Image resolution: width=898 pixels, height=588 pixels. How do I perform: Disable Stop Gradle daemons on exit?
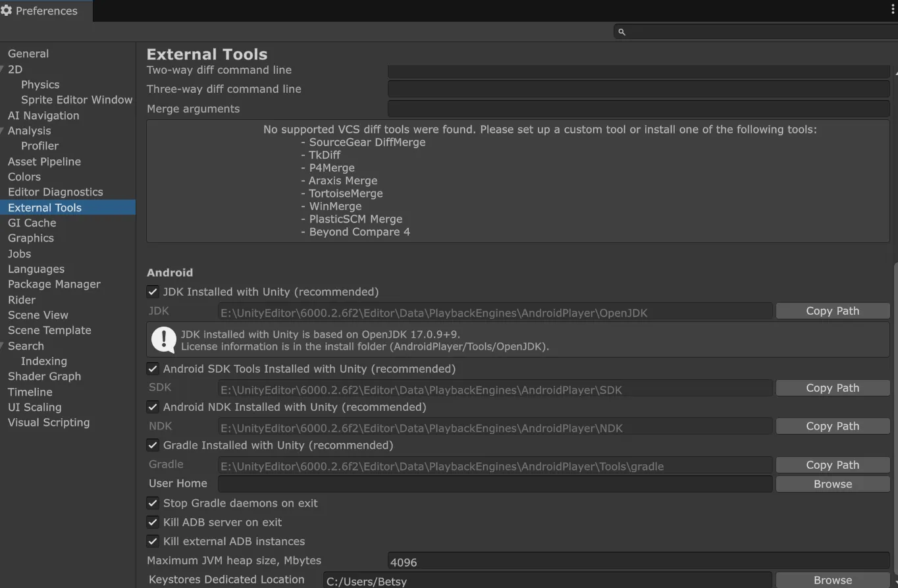tap(153, 503)
